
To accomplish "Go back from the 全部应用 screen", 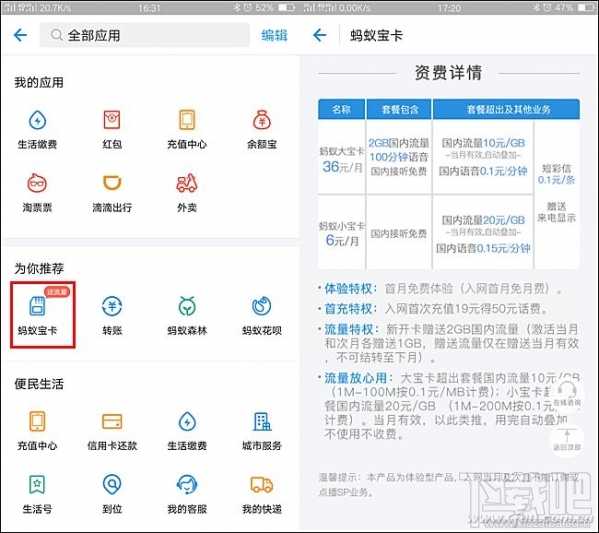I will tap(20, 36).
